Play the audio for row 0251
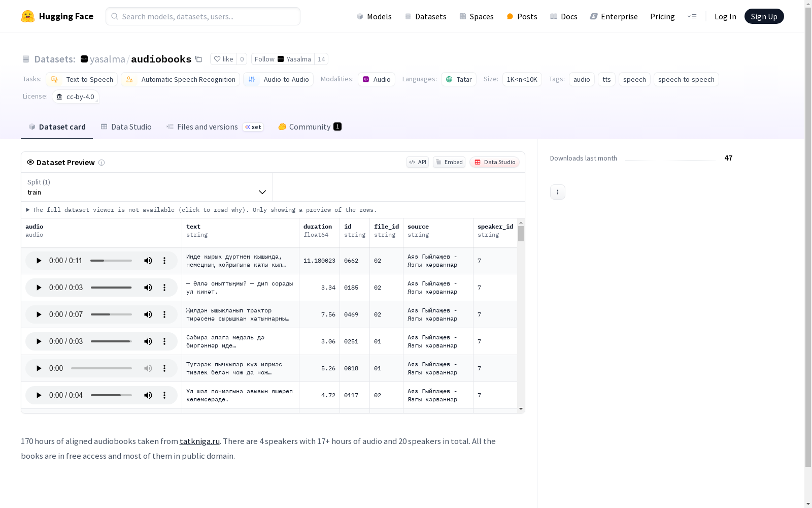Screen dimensions: 812x508 pyautogui.click(x=39, y=341)
